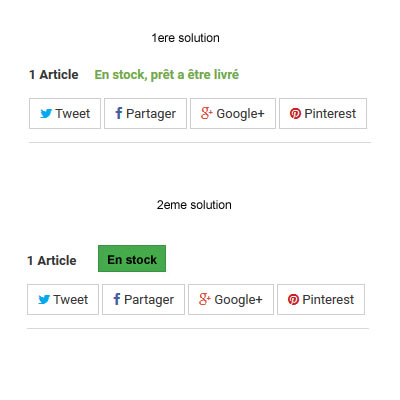Click Partager button text under 2eme solution

click(149, 300)
